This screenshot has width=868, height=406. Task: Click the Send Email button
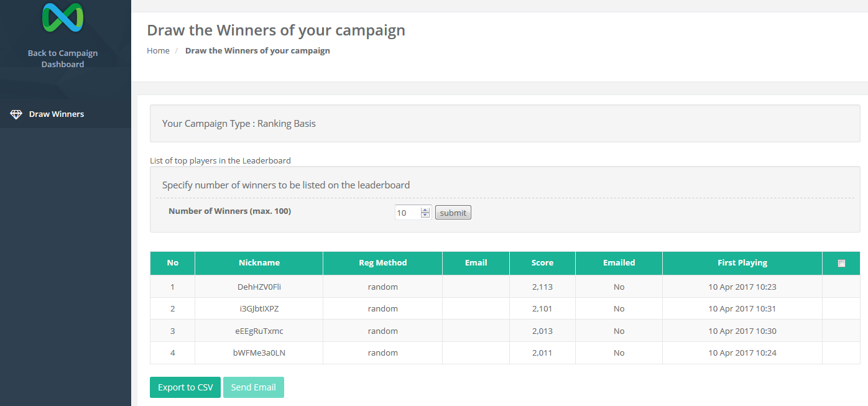coord(253,387)
